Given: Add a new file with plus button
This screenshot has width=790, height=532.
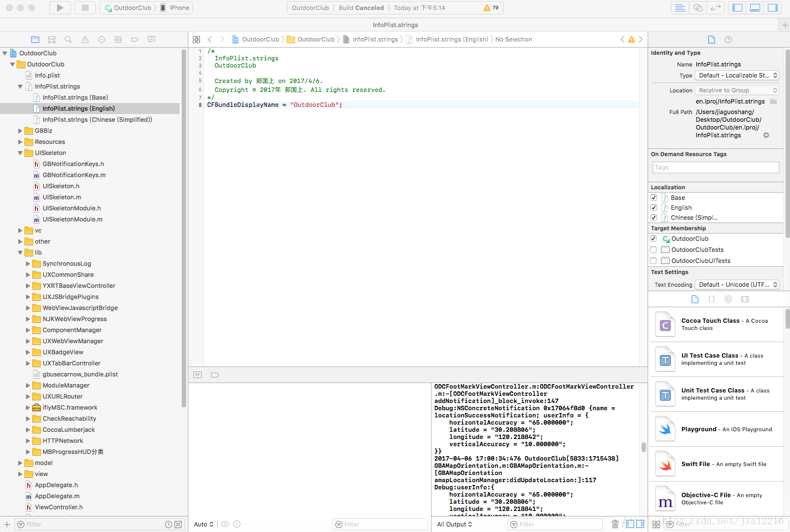Looking at the screenshot, I should click(7, 524).
